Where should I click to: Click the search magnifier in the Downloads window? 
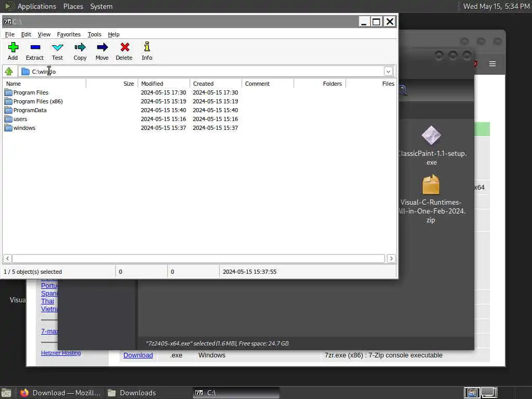[x=403, y=90]
